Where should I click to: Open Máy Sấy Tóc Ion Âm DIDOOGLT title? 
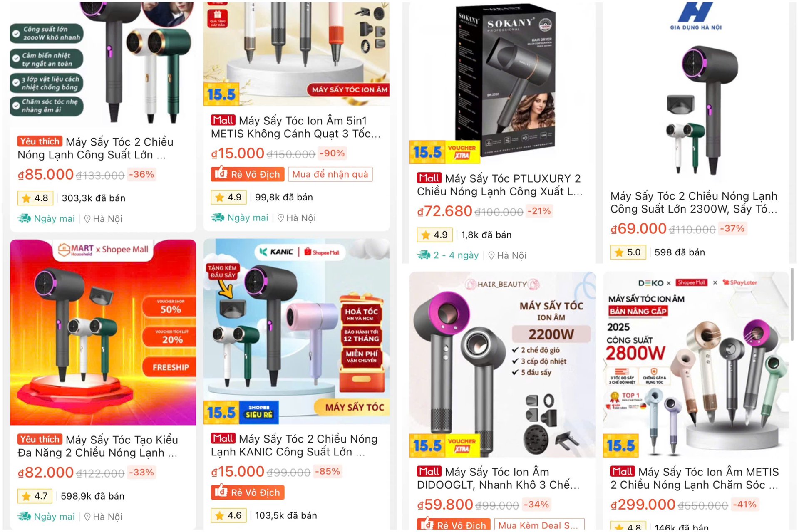(x=498, y=478)
